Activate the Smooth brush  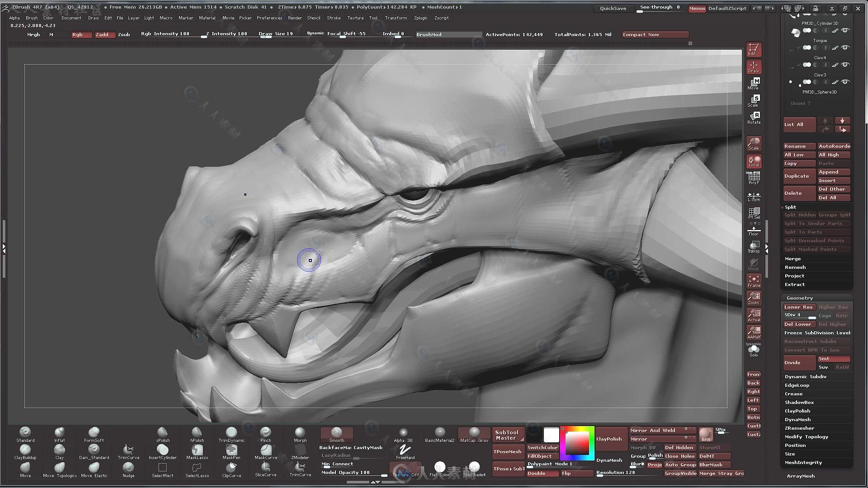point(336,435)
